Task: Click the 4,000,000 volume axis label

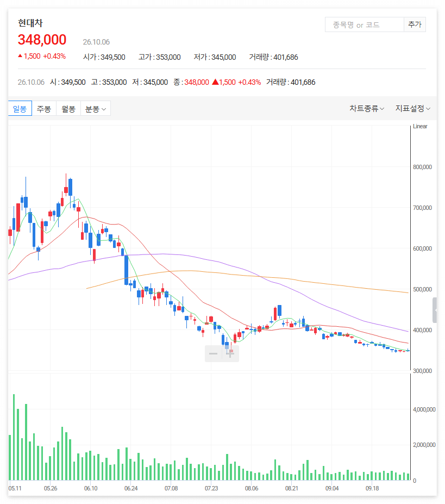Action: [424, 409]
